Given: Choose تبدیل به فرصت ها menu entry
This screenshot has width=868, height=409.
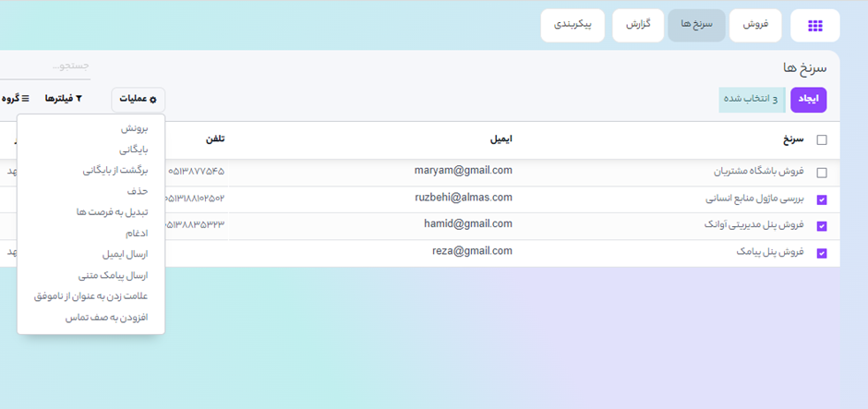Looking at the screenshot, I should pos(112,212).
